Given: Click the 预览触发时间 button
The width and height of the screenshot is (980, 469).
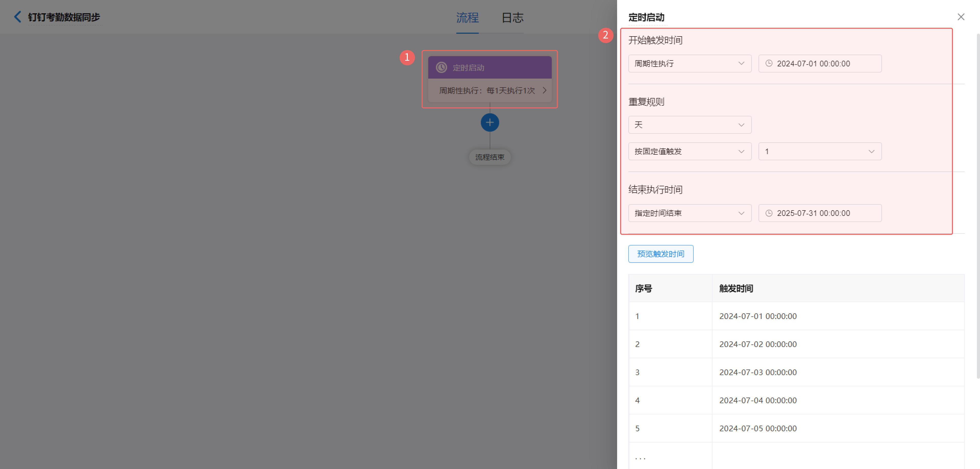Looking at the screenshot, I should pyautogui.click(x=660, y=254).
